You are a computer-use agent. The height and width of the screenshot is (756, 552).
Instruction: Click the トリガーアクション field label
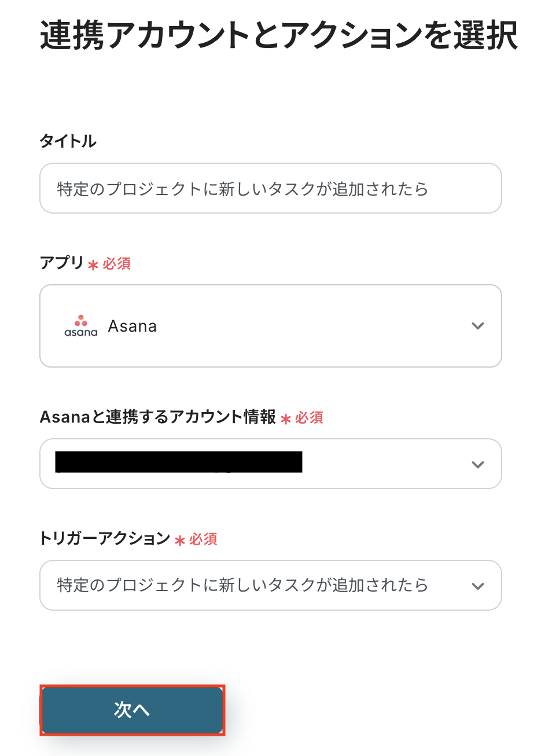(x=105, y=538)
